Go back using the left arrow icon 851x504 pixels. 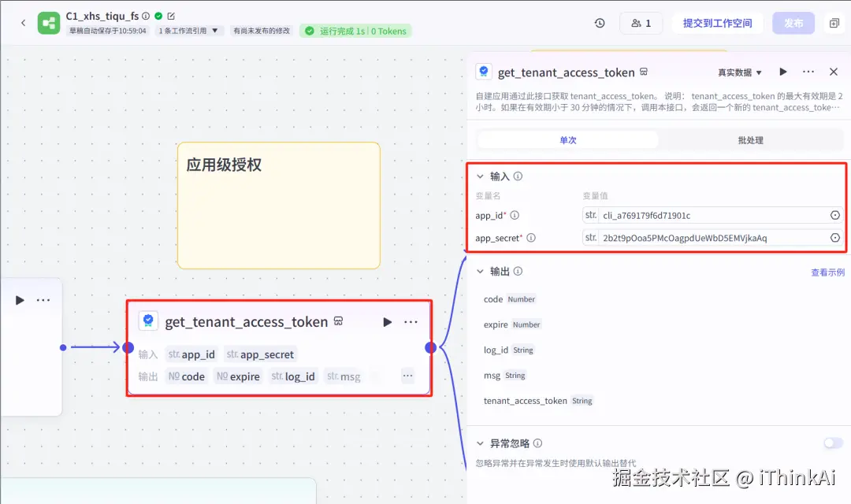coord(24,23)
